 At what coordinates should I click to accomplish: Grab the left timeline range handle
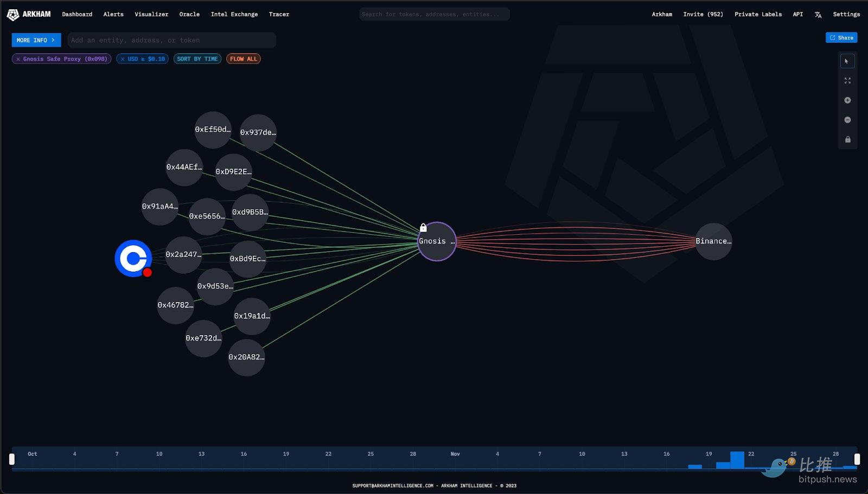click(x=11, y=459)
